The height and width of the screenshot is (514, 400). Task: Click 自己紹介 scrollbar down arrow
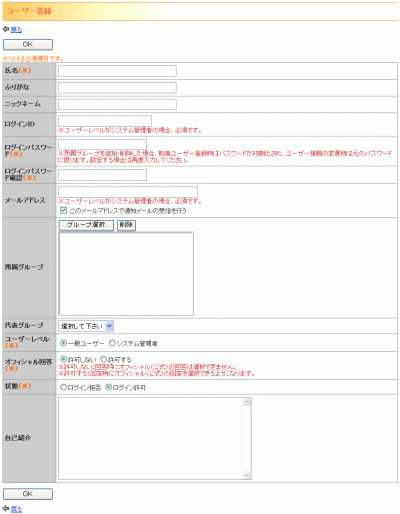click(x=247, y=475)
